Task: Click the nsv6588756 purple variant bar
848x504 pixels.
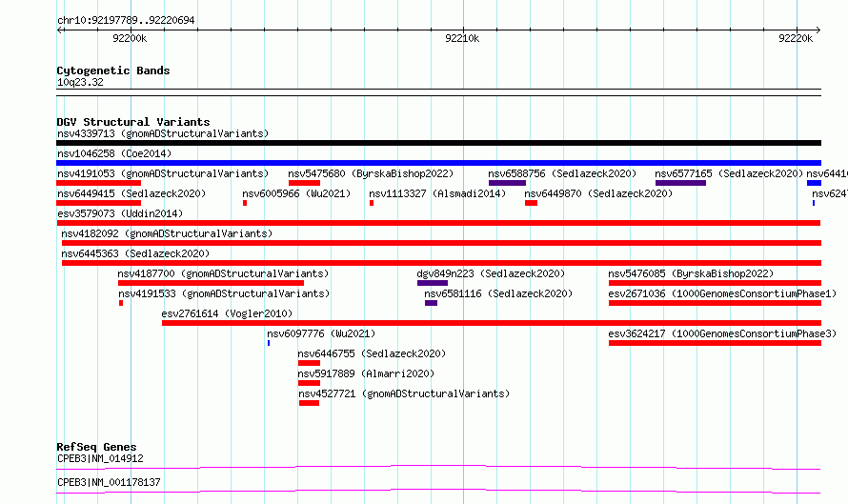Action: click(507, 183)
